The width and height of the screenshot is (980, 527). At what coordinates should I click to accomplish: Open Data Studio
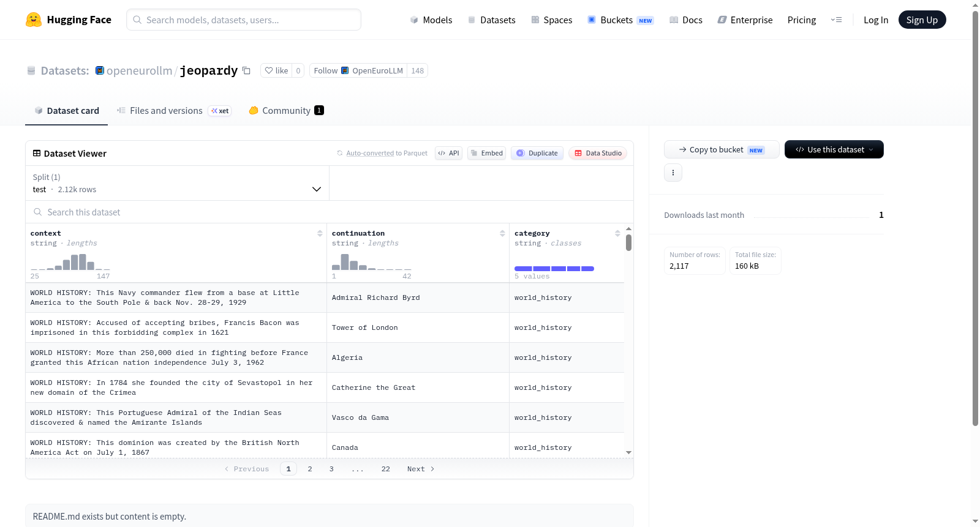[x=598, y=153]
